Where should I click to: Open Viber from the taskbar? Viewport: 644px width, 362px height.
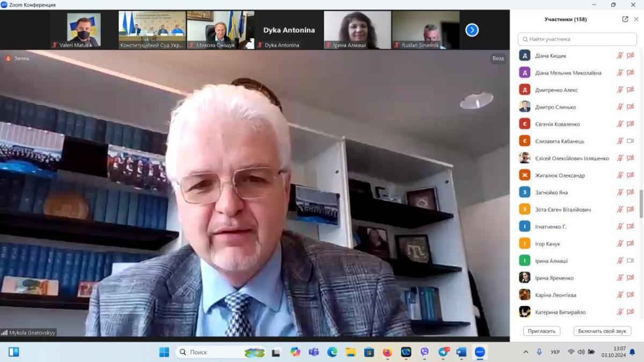425,352
